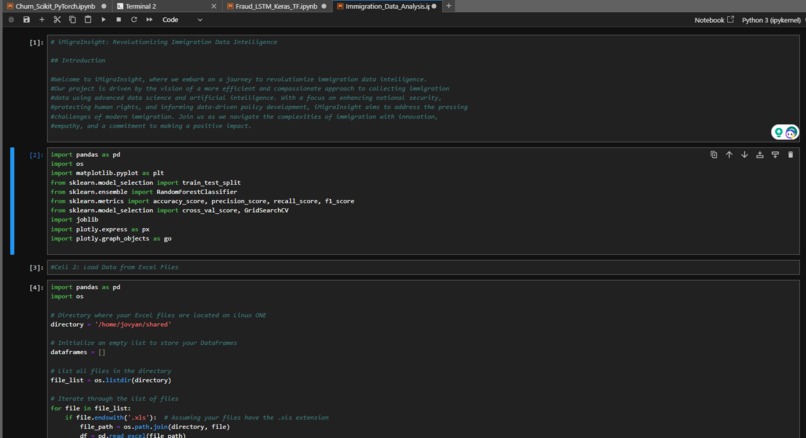Restart the kernel with circular arrow icon
The height and width of the screenshot is (438, 806).
tap(134, 20)
